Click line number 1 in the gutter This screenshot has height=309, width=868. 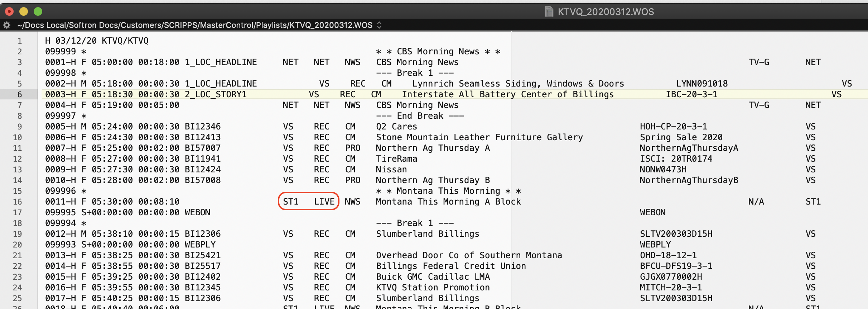click(x=20, y=41)
